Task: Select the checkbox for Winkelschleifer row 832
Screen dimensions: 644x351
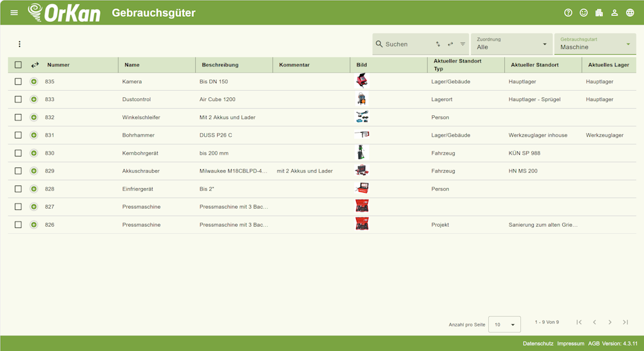Action: click(x=18, y=117)
